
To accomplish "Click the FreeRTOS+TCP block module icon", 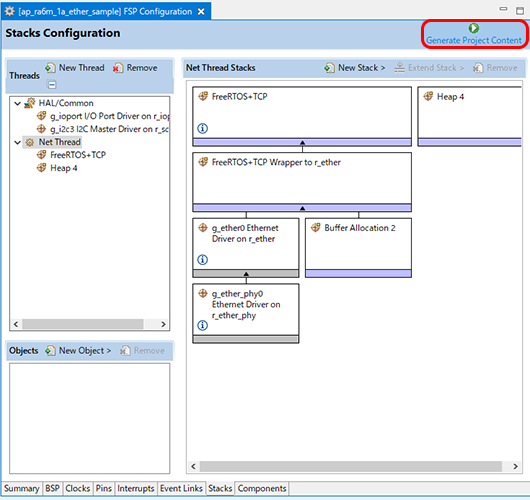I will [203, 96].
